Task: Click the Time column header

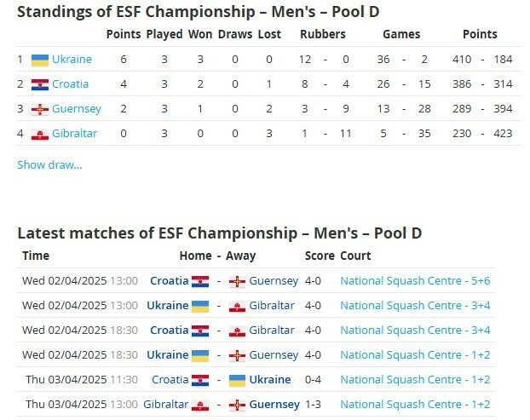Action: coord(36,256)
